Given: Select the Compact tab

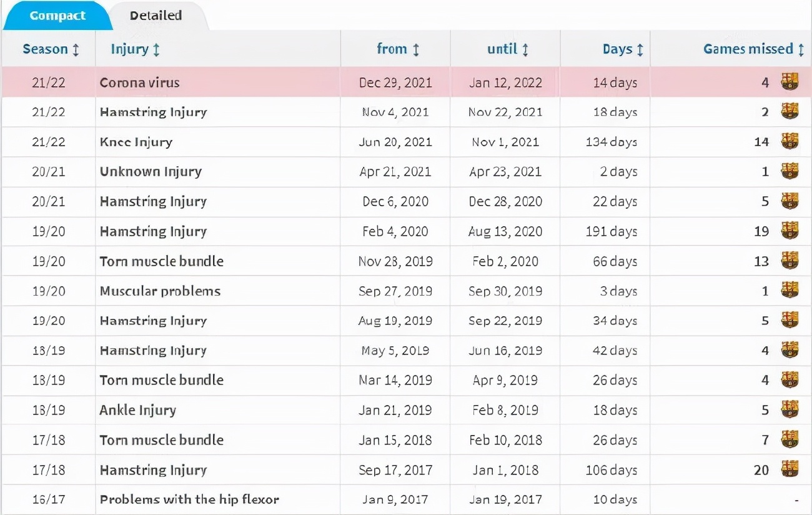Looking at the screenshot, I should [57, 16].
